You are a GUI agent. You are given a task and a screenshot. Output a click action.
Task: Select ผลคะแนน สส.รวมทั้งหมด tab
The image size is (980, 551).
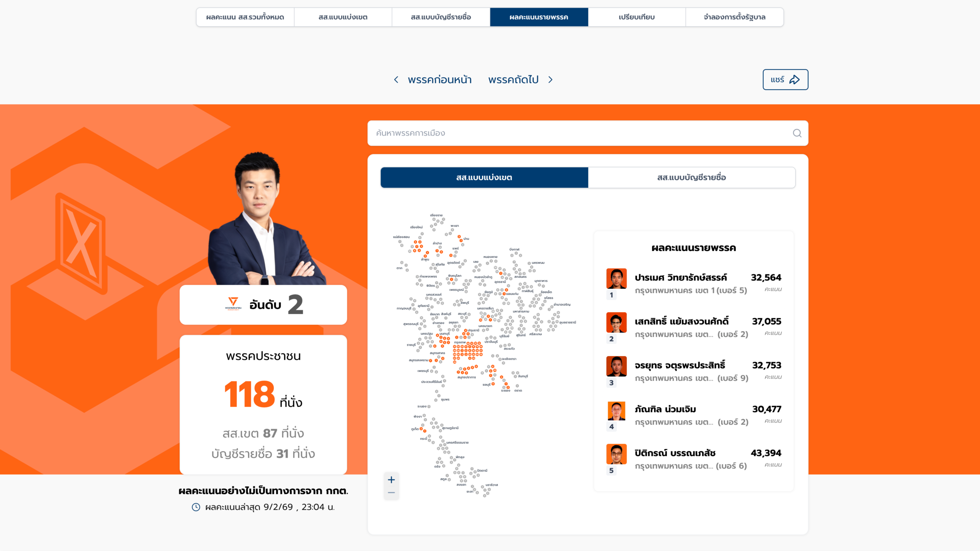point(245,17)
